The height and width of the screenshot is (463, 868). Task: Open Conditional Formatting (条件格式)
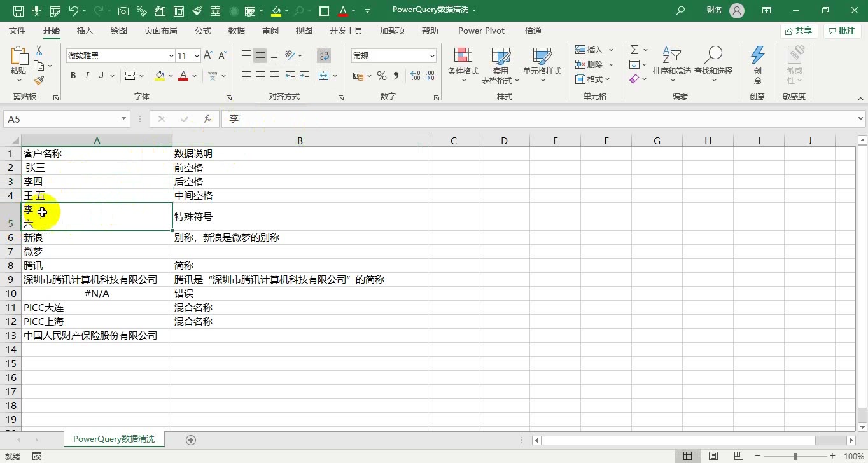463,64
